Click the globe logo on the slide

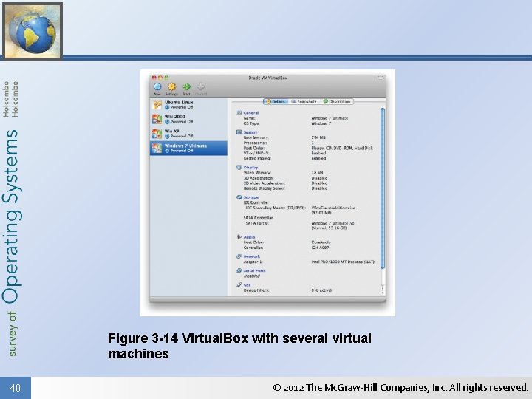click(33, 30)
